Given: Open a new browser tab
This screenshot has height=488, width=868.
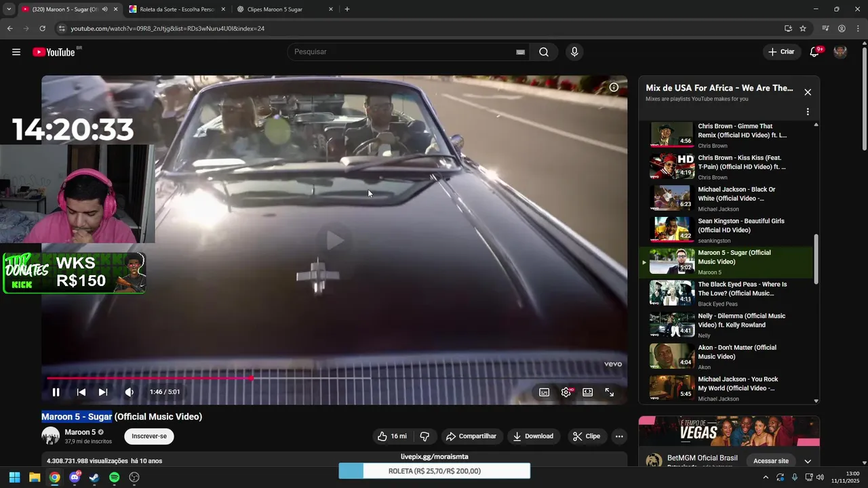Looking at the screenshot, I should (347, 9).
